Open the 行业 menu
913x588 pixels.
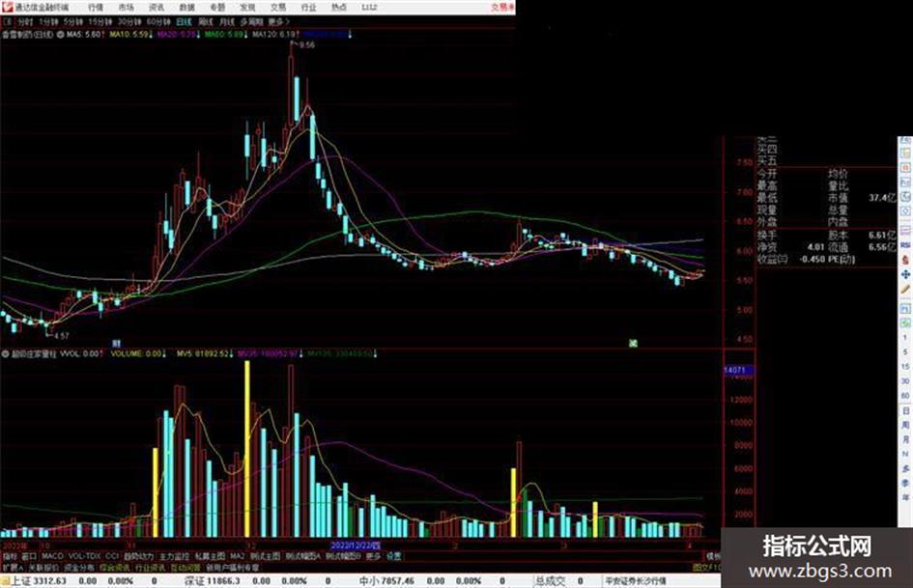point(308,8)
